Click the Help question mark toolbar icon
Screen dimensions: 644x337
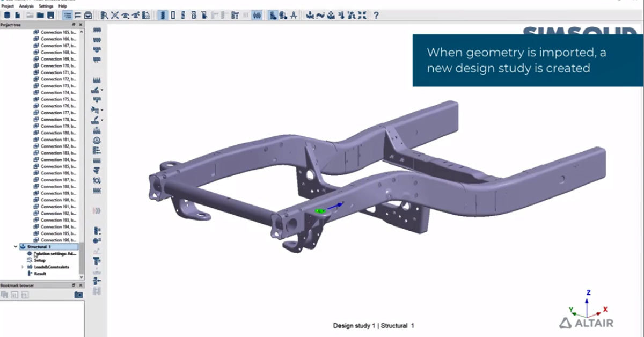(376, 16)
